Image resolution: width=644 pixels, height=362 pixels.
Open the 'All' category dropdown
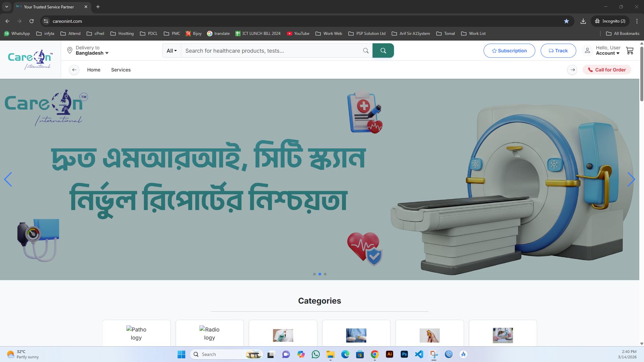click(x=171, y=50)
